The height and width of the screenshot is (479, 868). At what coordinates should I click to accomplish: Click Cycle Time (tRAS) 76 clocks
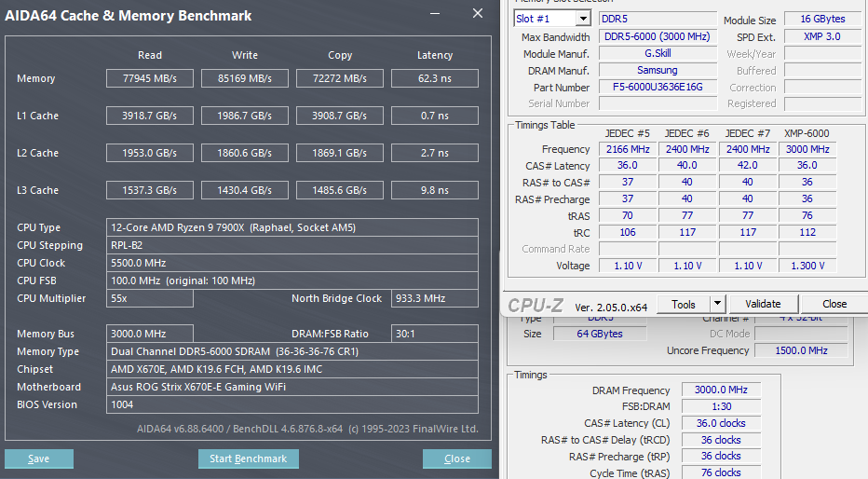pos(721,472)
